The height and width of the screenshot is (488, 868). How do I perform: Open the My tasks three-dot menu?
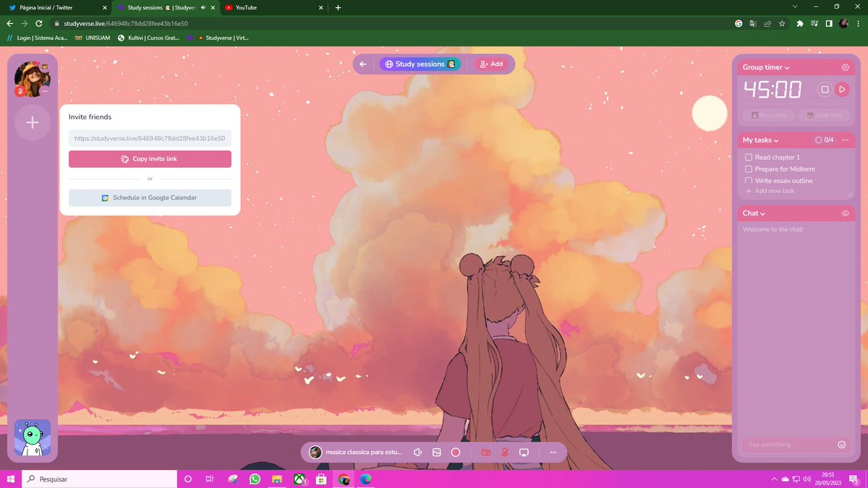846,140
